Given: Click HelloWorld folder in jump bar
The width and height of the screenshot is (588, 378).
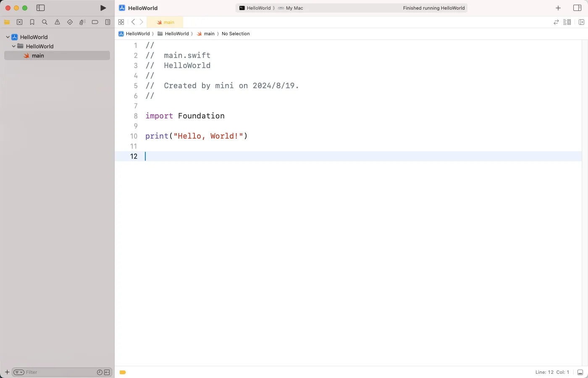Looking at the screenshot, I should click(173, 34).
